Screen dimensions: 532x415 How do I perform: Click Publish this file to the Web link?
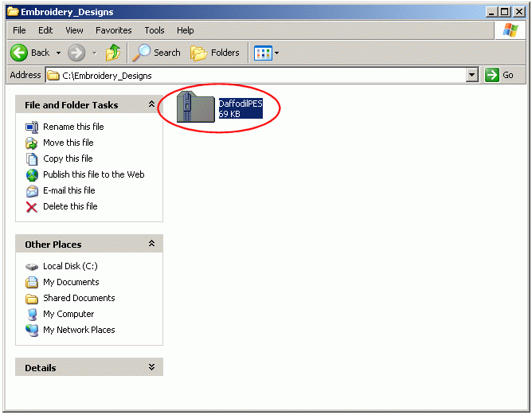tap(94, 174)
